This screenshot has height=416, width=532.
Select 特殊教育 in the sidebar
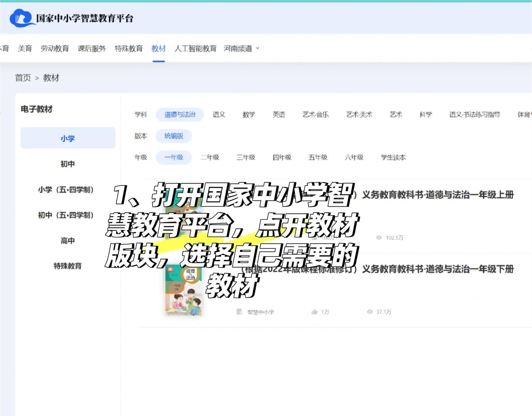(x=68, y=266)
